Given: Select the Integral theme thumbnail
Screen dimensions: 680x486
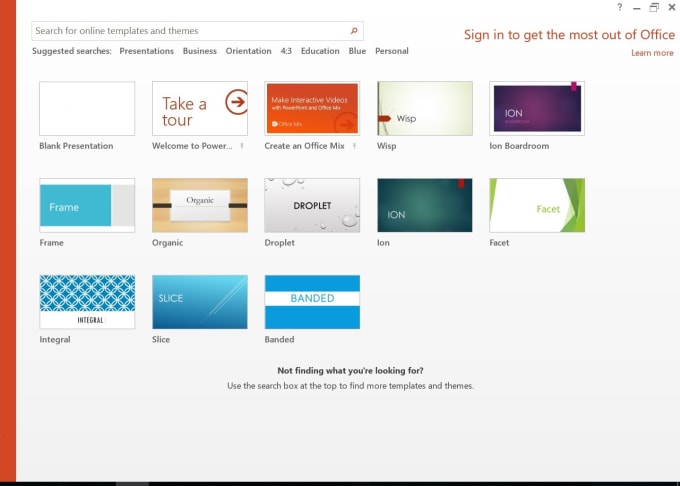Looking at the screenshot, I should coord(87,302).
